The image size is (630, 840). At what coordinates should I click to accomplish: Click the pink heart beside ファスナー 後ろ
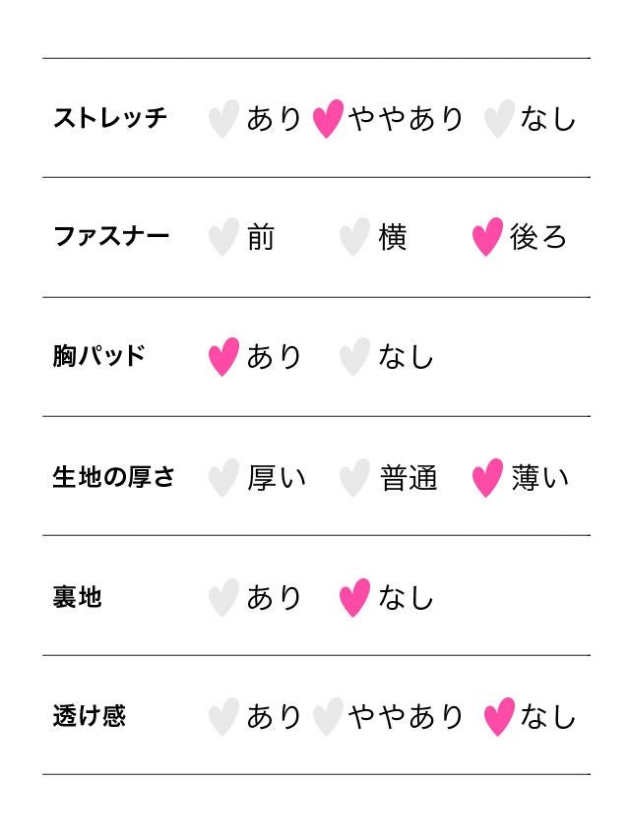tap(487, 237)
